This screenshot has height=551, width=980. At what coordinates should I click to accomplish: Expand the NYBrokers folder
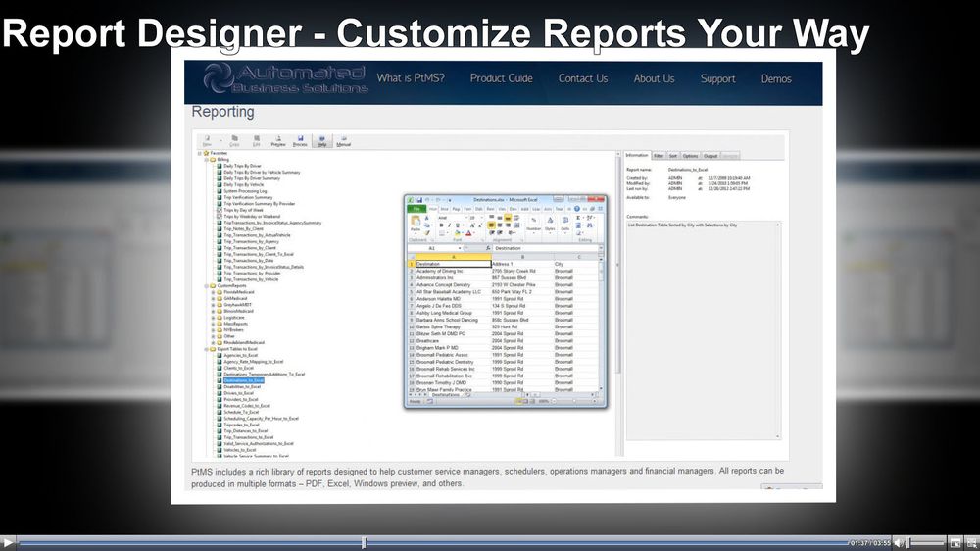tap(213, 330)
